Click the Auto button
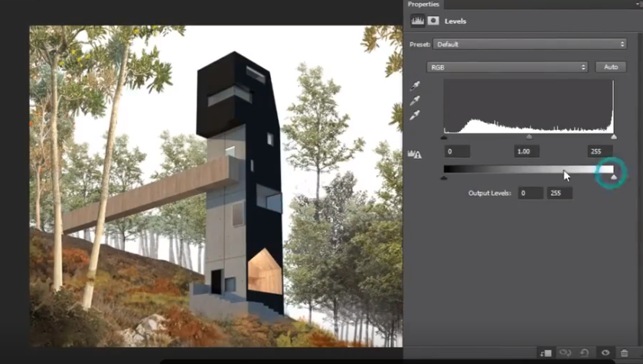The image size is (643, 364). pyautogui.click(x=611, y=67)
